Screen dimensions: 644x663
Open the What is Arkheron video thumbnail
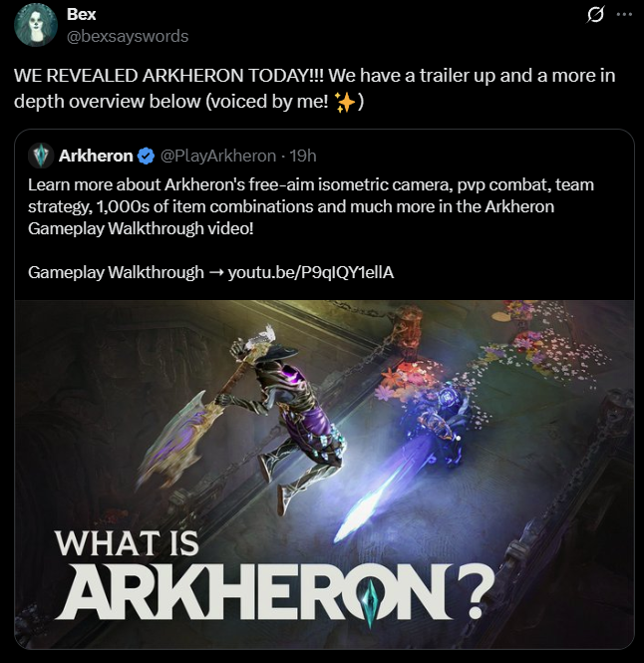(x=324, y=475)
